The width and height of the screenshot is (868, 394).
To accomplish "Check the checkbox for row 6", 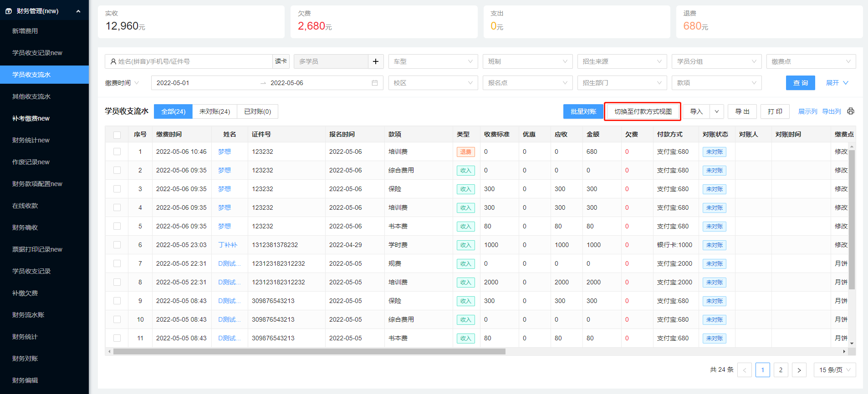I will pyautogui.click(x=117, y=245).
